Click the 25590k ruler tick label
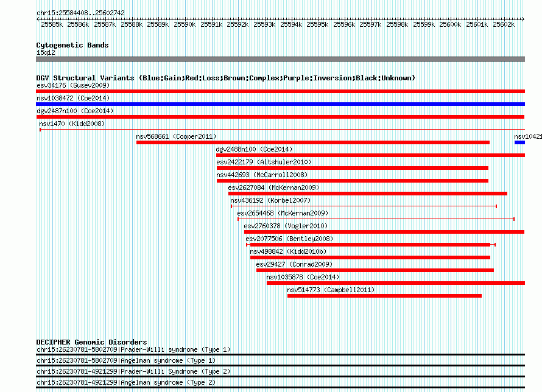 tap(185, 24)
